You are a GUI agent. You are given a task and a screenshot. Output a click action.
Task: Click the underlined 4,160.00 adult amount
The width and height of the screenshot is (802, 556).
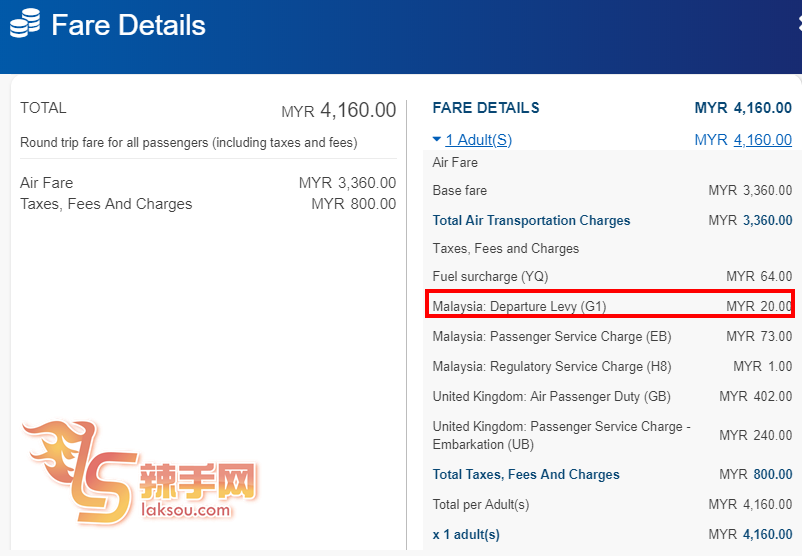click(762, 140)
